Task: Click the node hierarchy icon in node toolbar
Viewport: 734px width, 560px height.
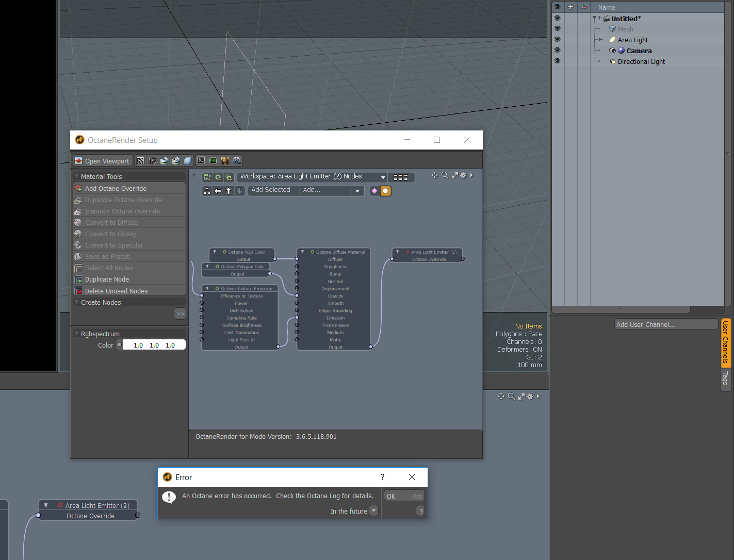Action: point(207,191)
